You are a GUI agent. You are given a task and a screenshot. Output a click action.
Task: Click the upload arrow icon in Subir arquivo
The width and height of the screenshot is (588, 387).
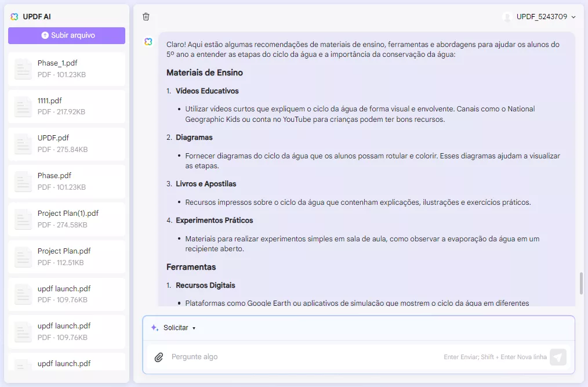click(45, 35)
